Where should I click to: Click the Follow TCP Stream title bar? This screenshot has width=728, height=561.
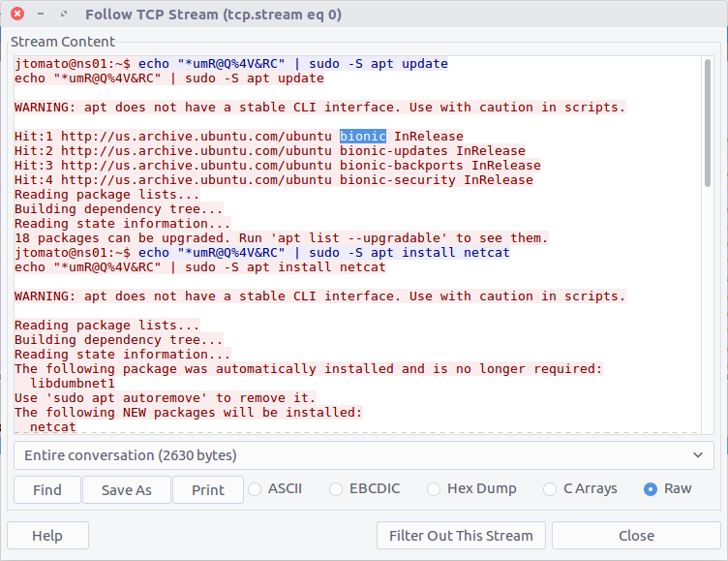213,15
